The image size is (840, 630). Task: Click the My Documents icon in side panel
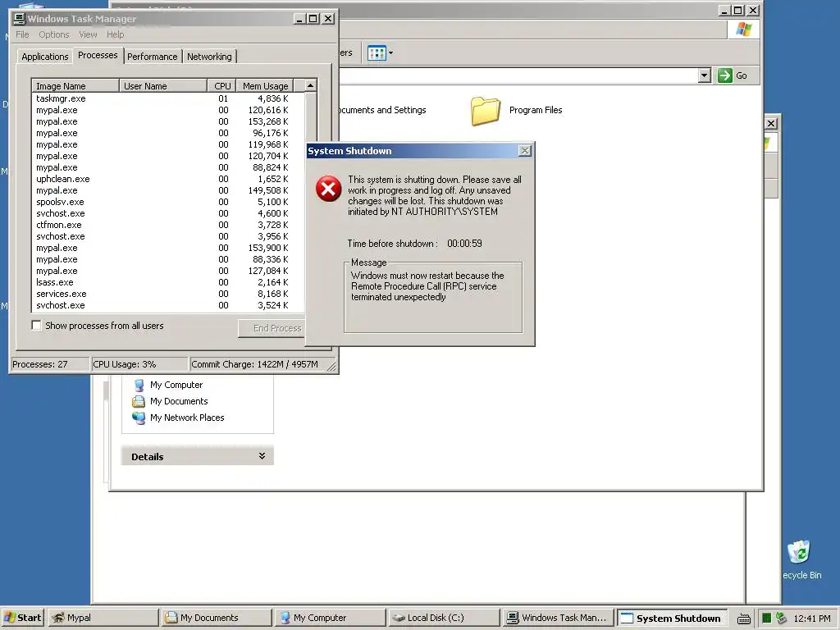pyautogui.click(x=139, y=401)
